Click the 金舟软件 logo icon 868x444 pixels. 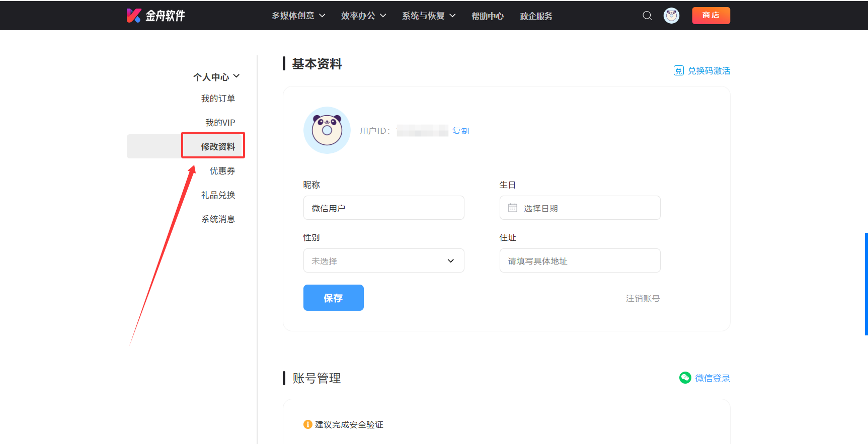133,16
